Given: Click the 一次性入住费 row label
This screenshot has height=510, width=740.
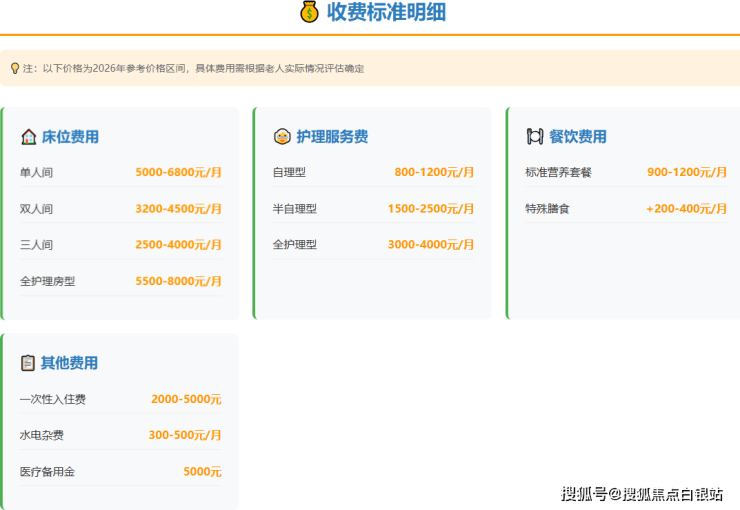Looking at the screenshot, I should click(52, 399).
